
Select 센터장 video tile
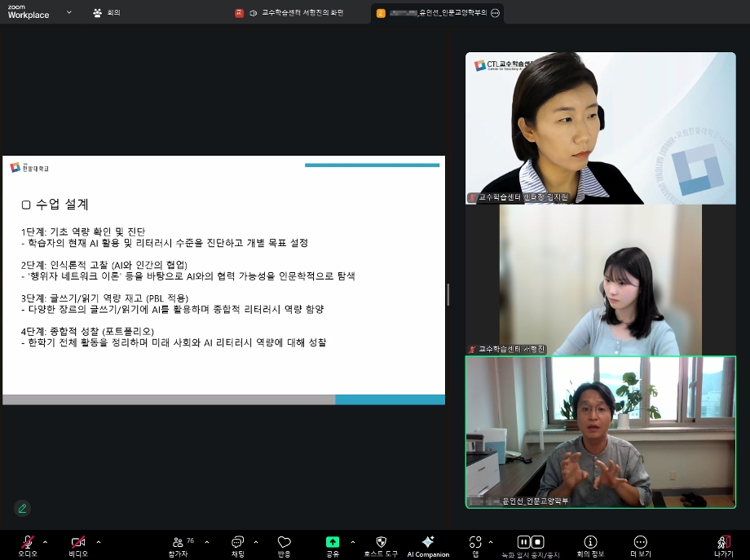coord(600,128)
